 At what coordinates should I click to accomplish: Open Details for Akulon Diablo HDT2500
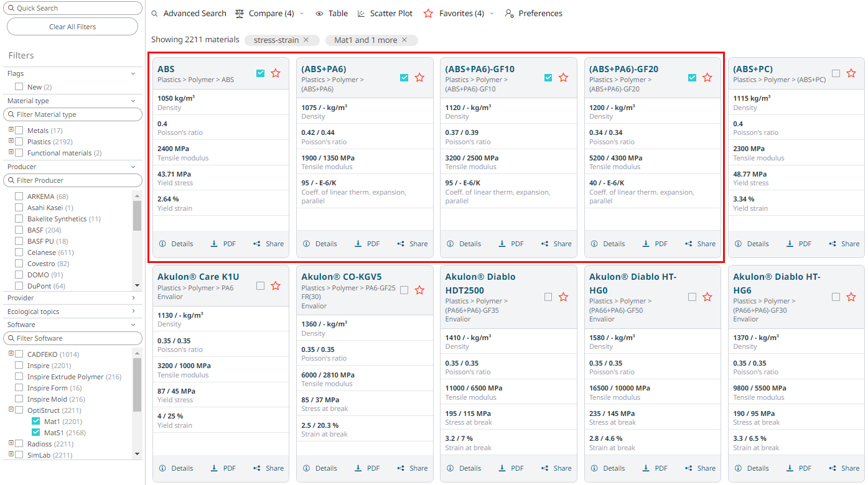tap(464, 468)
